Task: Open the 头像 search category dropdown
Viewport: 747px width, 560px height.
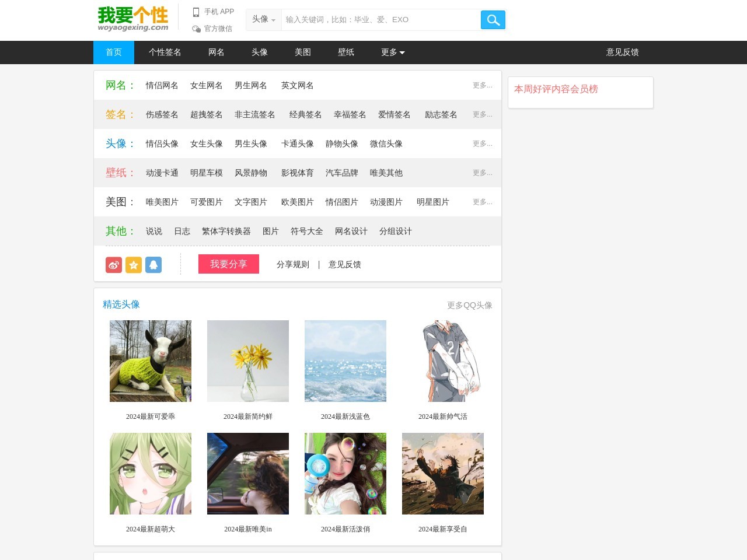Action: coord(263,20)
